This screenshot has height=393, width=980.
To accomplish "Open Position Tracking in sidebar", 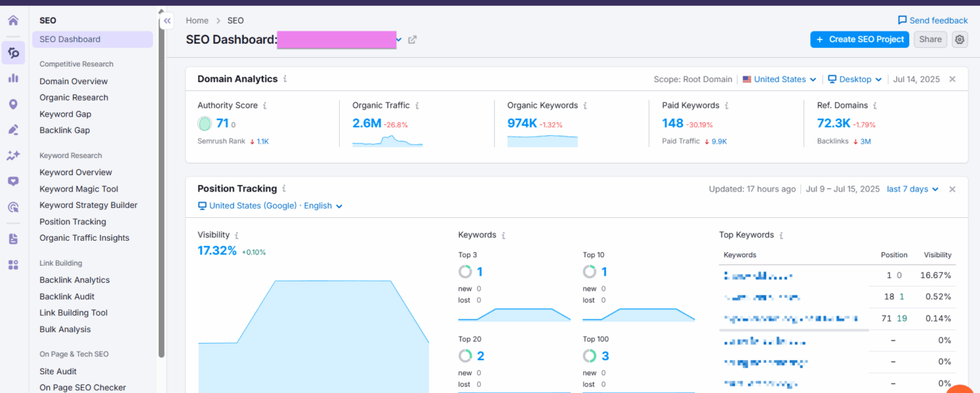I will click(73, 222).
